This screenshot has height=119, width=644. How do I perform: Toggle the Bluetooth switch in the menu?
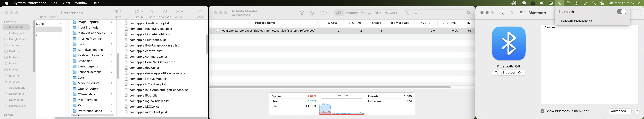[x=621, y=12]
